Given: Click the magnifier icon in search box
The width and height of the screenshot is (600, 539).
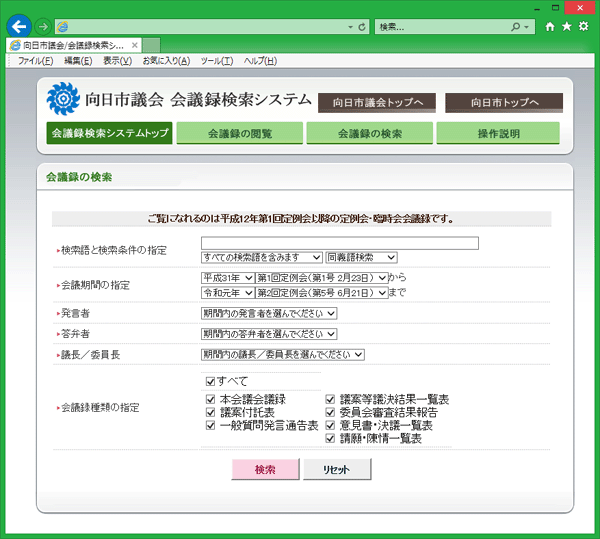Looking at the screenshot, I should [x=515, y=27].
